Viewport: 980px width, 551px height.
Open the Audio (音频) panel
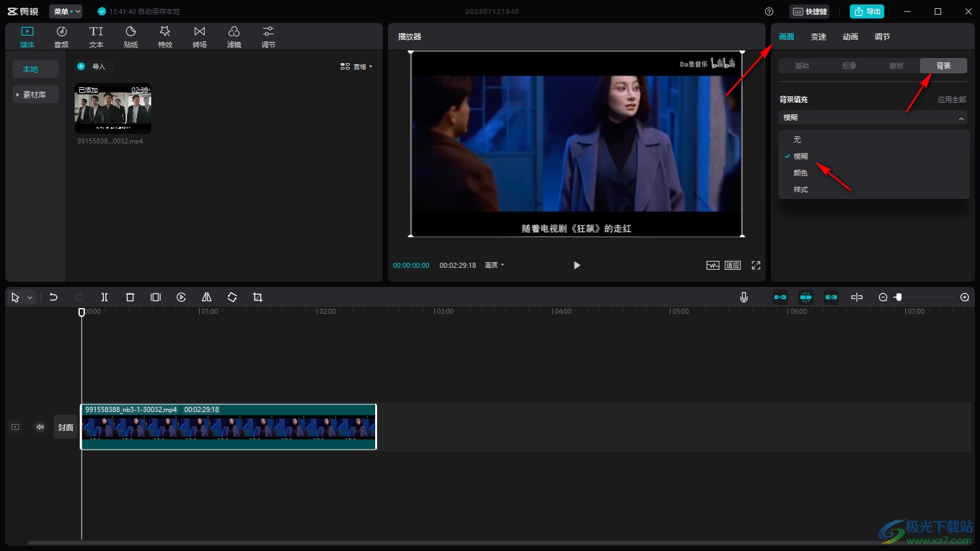pyautogui.click(x=61, y=37)
